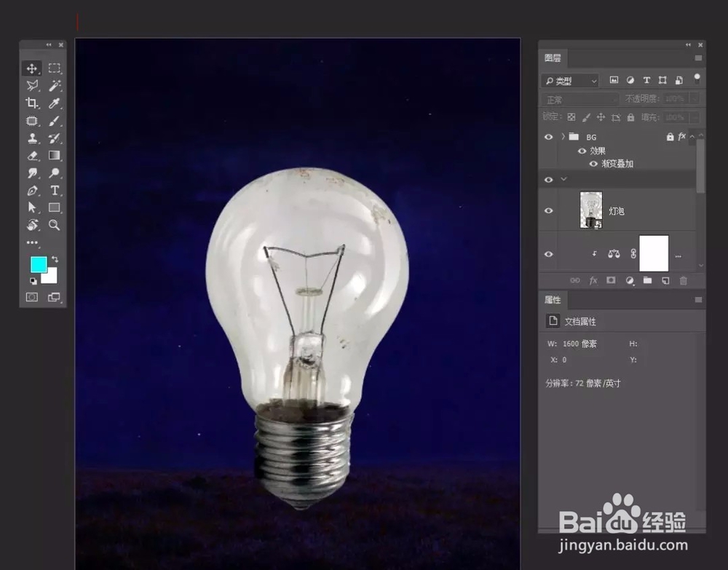Viewport: 728px width, 570px height.
Task: Filter layers by adjustment layers
Action: tap(630, 80)
